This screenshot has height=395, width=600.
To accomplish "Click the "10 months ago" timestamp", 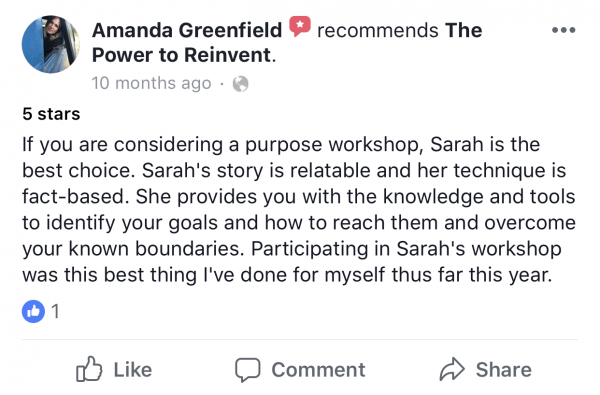I will [152, 83].
